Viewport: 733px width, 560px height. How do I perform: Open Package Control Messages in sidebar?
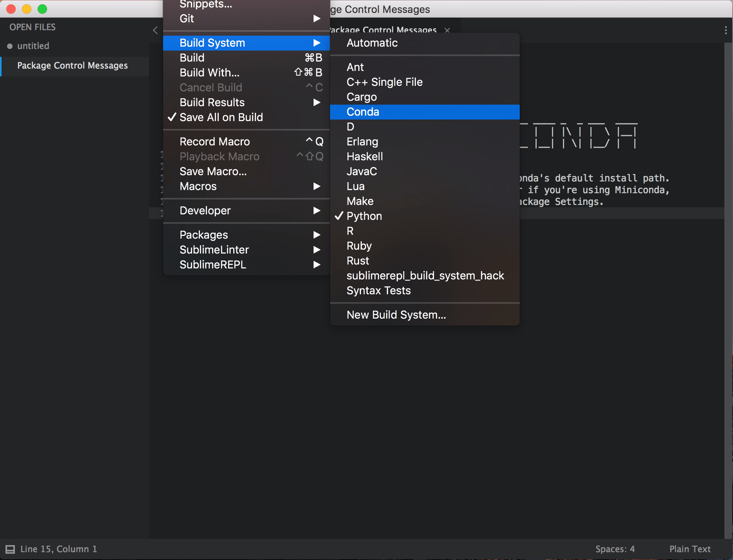tap(73, 65)
